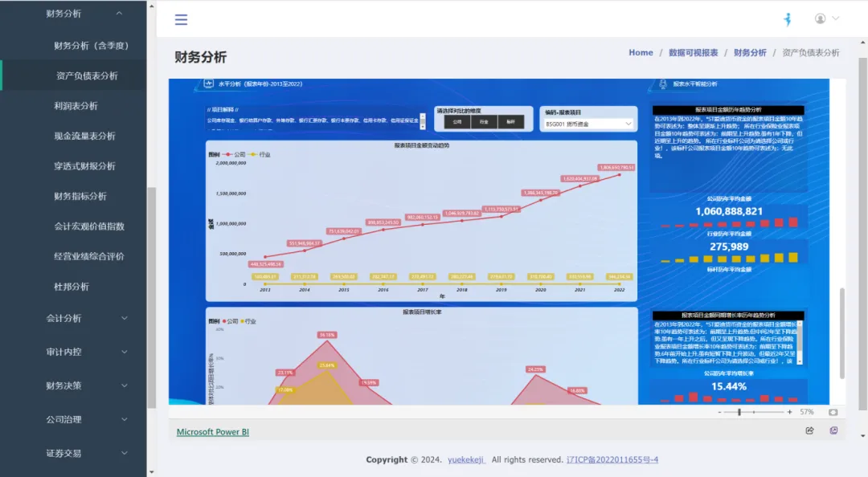Click the Microsoft Power BI link
The height and width of the screenshot is (477, 868).
pyautogui.click(x=213, y=432)
